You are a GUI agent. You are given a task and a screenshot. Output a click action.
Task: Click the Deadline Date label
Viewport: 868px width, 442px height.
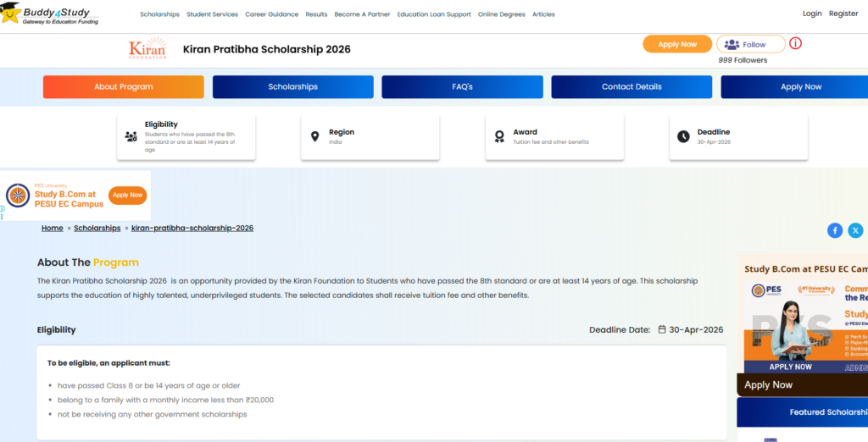pyautogui.click(x=620, y=329)
